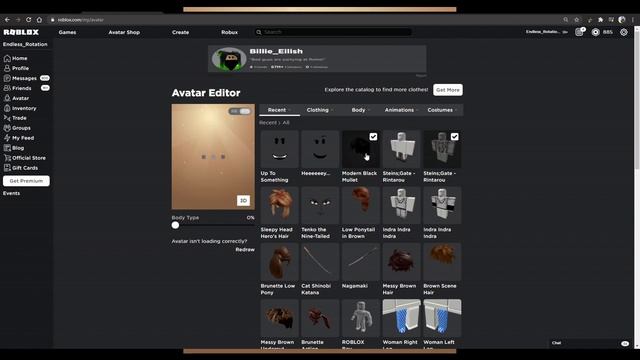Click the browser back arrow
The image size is (640, 360).
point(7,20)
